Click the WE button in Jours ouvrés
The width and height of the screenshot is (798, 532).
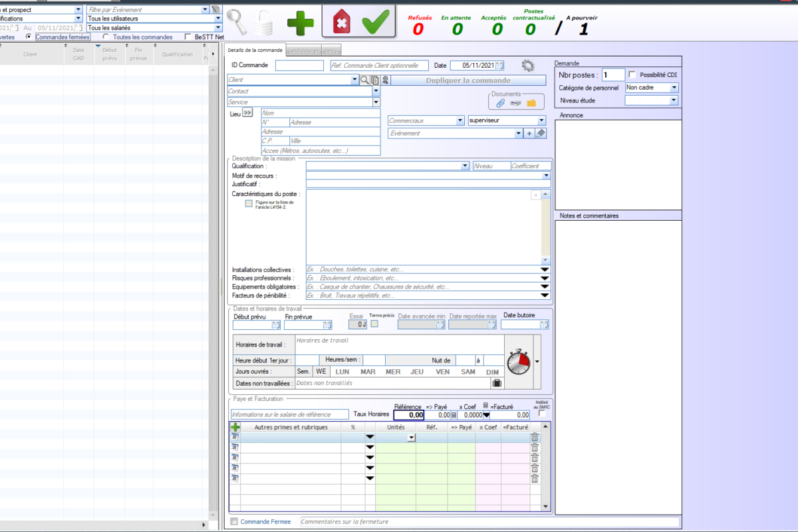321,372
